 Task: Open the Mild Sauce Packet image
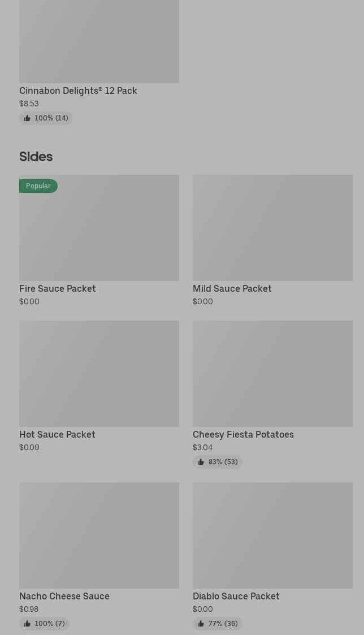(x=272, y=227)
